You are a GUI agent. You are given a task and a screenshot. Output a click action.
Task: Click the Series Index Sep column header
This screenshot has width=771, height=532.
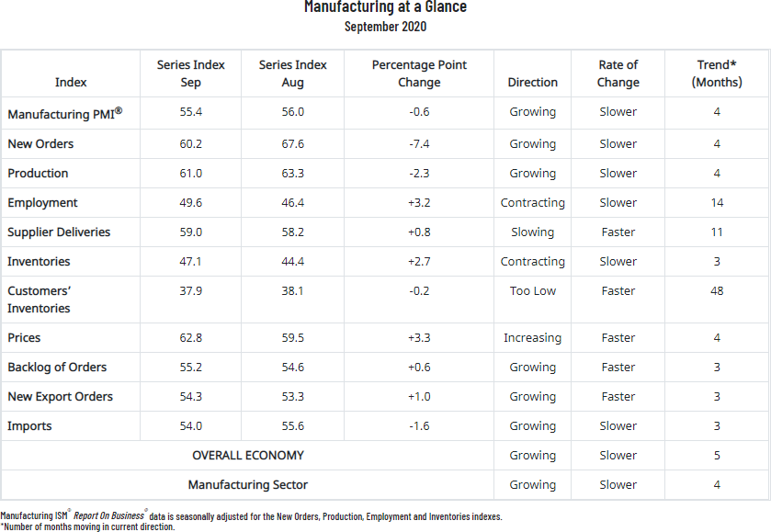click(191, 74)
